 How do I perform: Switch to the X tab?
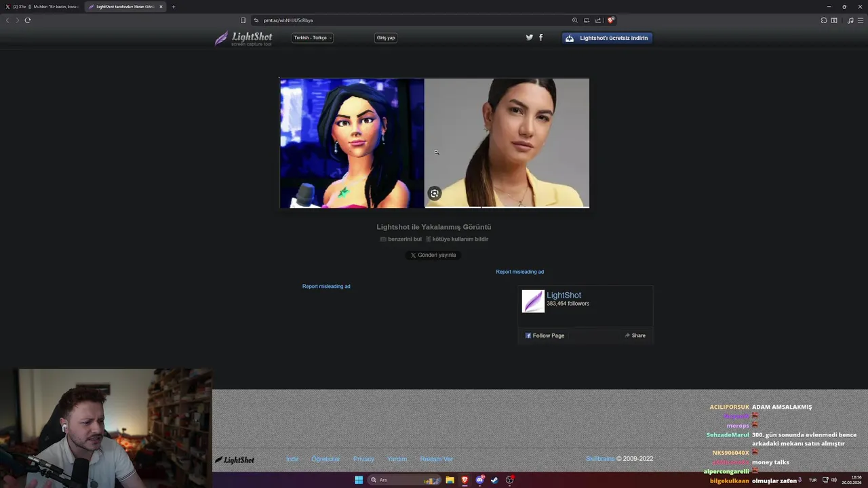(42, 7)
